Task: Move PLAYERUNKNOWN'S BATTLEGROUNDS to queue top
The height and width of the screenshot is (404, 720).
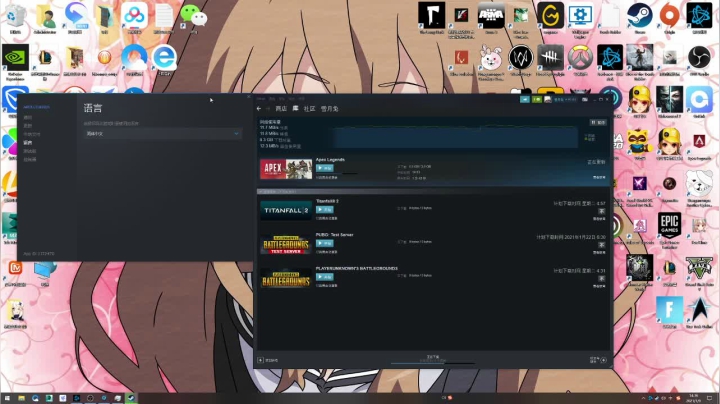Action: coord(602,278)
